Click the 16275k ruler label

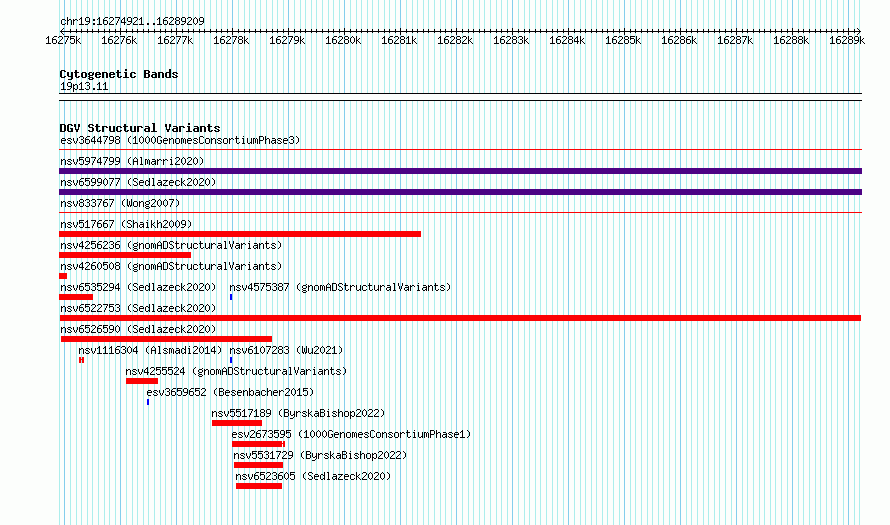[63, 40]
